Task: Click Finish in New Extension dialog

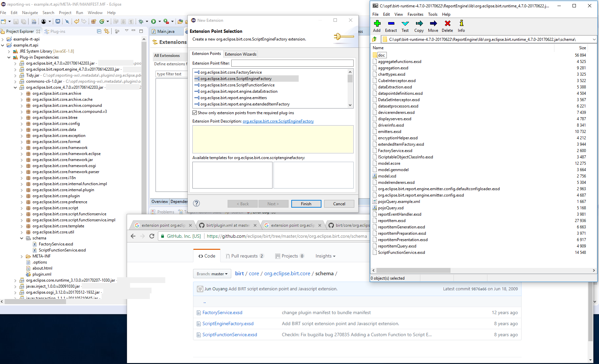Action: 306,204
